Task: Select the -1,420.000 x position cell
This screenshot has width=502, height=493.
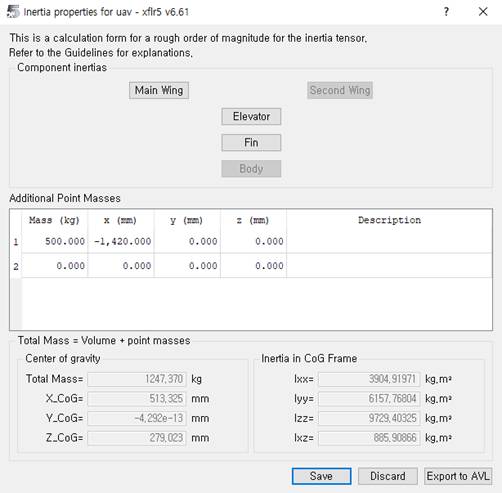Action: pos(121,241)
